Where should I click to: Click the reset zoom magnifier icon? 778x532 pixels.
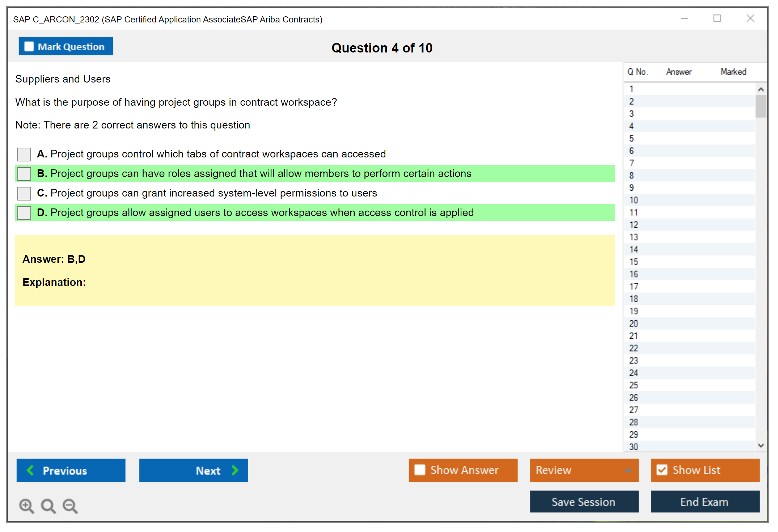click(48, 506)
